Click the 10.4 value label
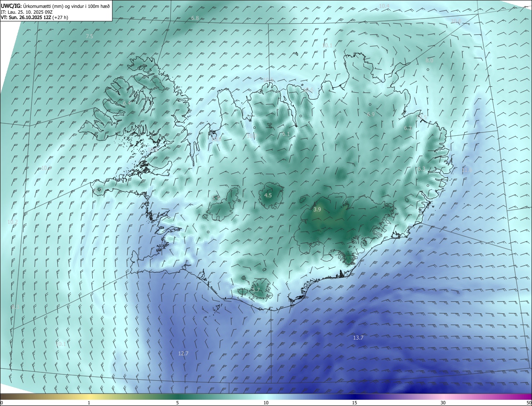The width and height of the screenshot is (532, 406). click(384, 6)
